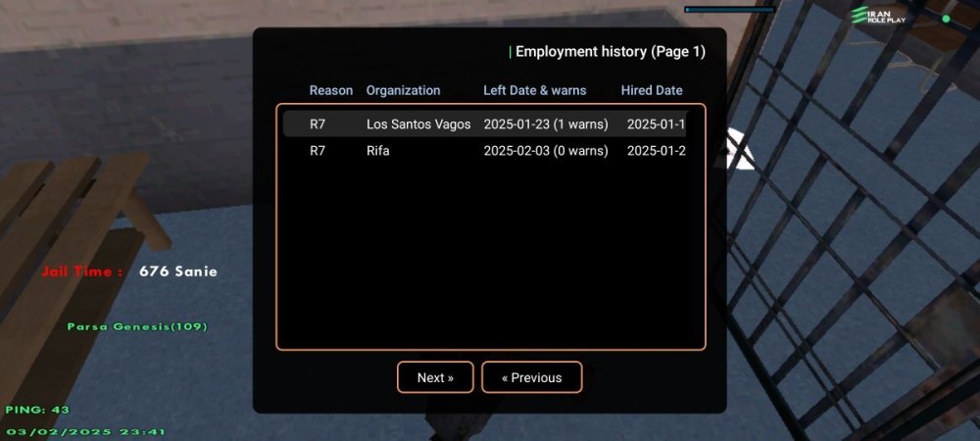Viewport: 980px width, 441px height.
Task: Click the 2025-01-23 (1 warns) cell
Action: [545, 124]
